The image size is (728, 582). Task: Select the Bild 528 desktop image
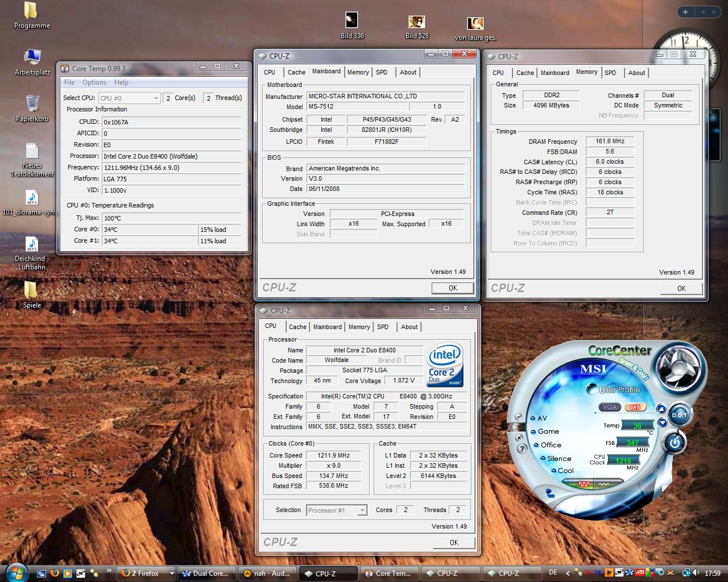417,27
